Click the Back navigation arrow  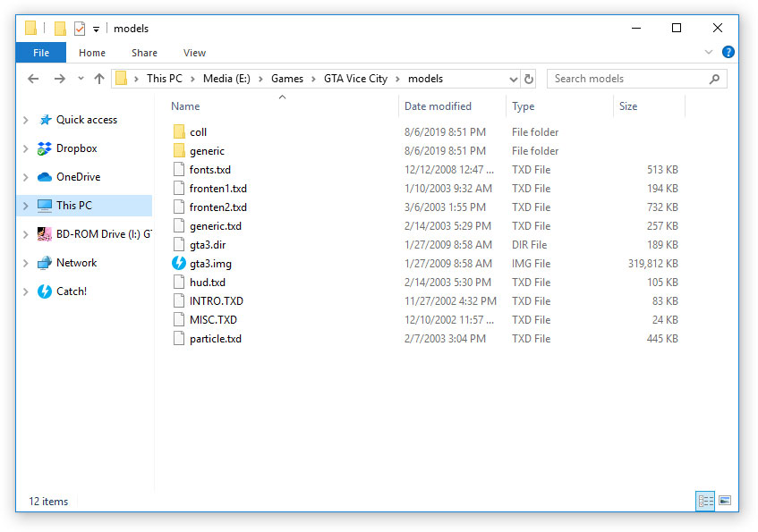pyautogui.click(x=33, y=79)
